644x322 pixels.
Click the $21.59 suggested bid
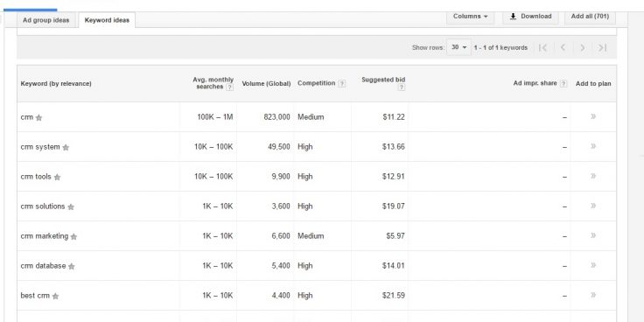394,295
